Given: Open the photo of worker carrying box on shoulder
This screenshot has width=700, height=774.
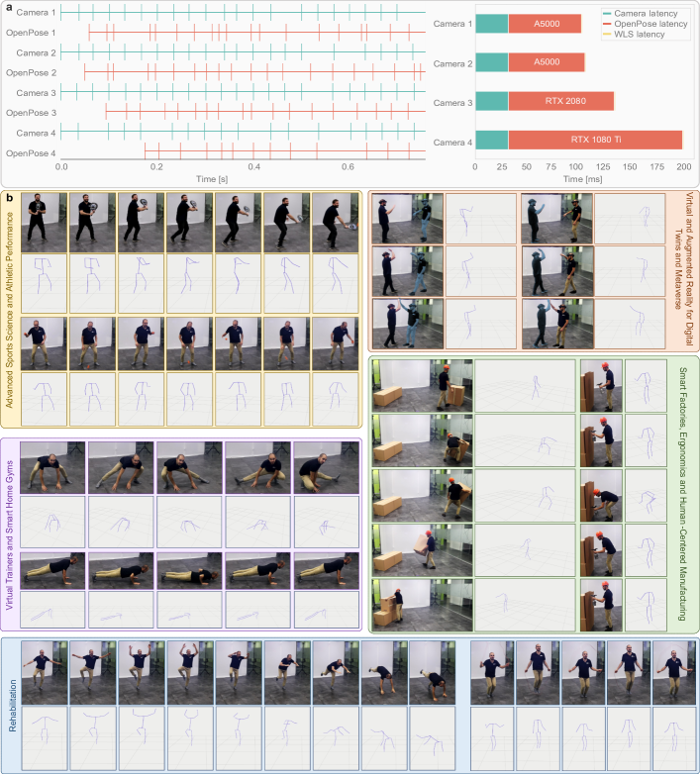Looking at the screenshot, I should coord(422,550).
